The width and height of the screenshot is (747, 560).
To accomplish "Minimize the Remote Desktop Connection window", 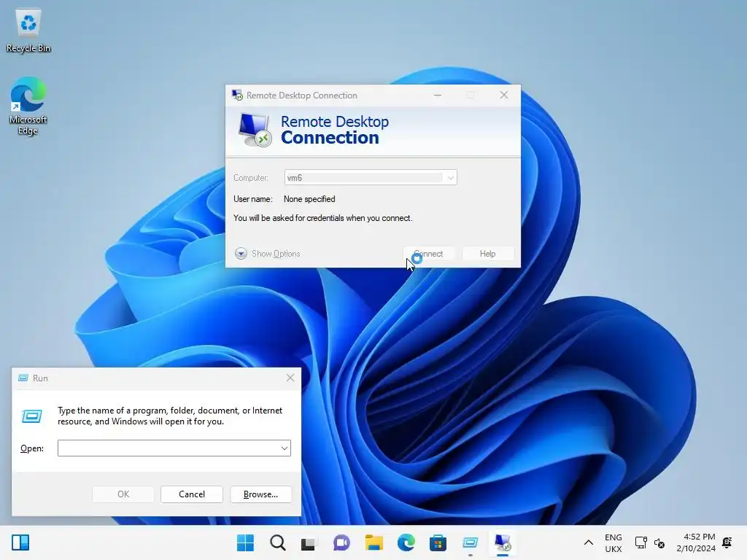I will (438, 95).
